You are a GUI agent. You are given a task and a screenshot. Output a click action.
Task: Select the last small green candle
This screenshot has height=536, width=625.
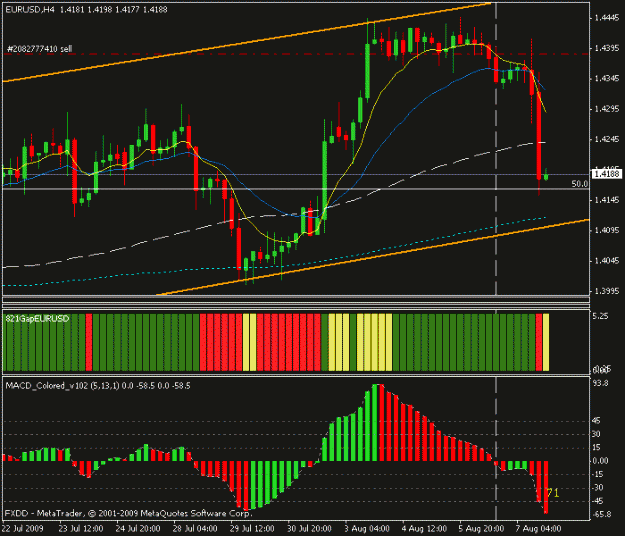point(546,176)
